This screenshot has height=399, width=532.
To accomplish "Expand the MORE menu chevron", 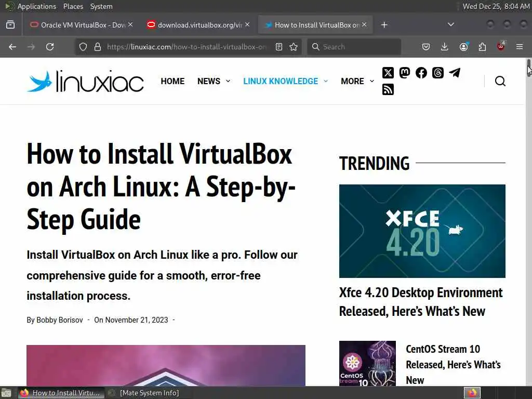I will (x=372, y=81).
